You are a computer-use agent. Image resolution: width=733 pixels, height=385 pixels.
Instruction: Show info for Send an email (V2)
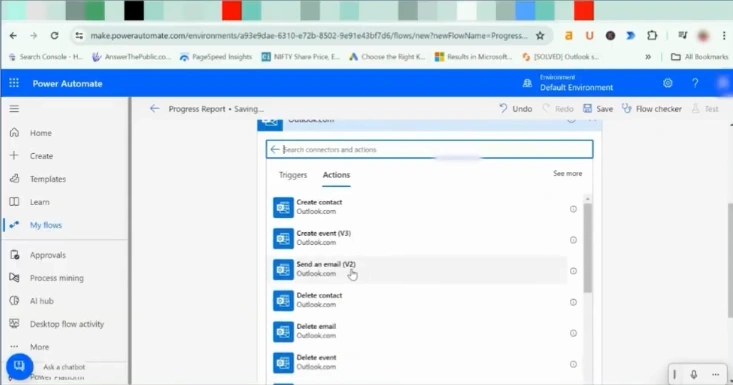[573, 271]
